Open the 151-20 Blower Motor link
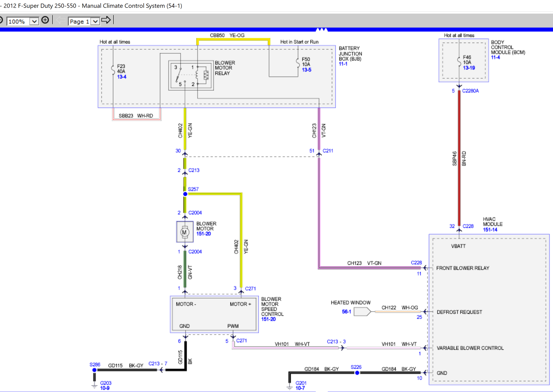553x392 pixels. tap(203, 234)
